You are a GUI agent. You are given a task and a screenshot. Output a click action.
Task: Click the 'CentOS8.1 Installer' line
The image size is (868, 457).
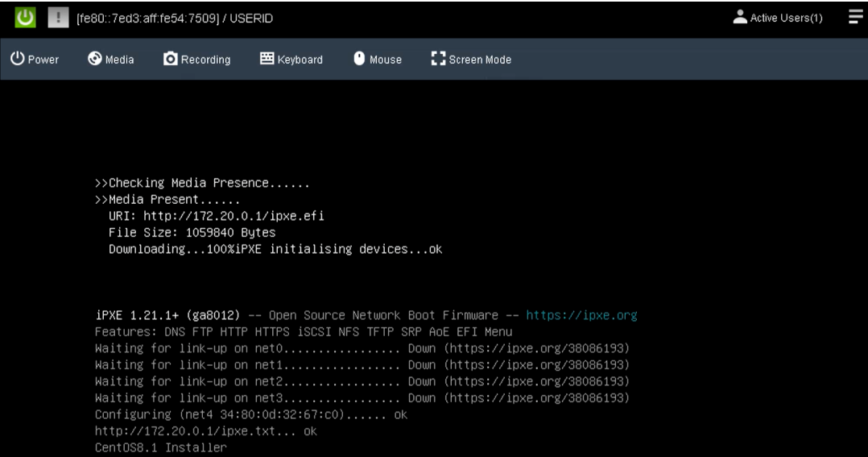click(160, 447)
